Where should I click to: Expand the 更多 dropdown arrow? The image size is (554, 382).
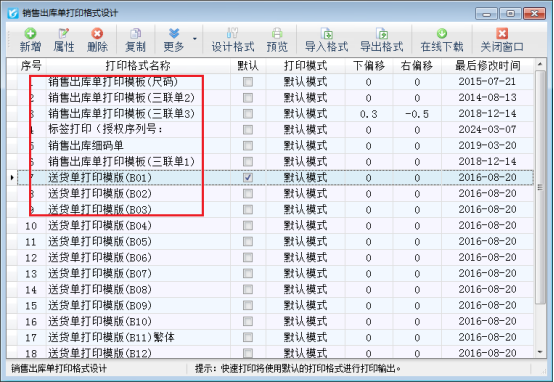coord(195,39)
